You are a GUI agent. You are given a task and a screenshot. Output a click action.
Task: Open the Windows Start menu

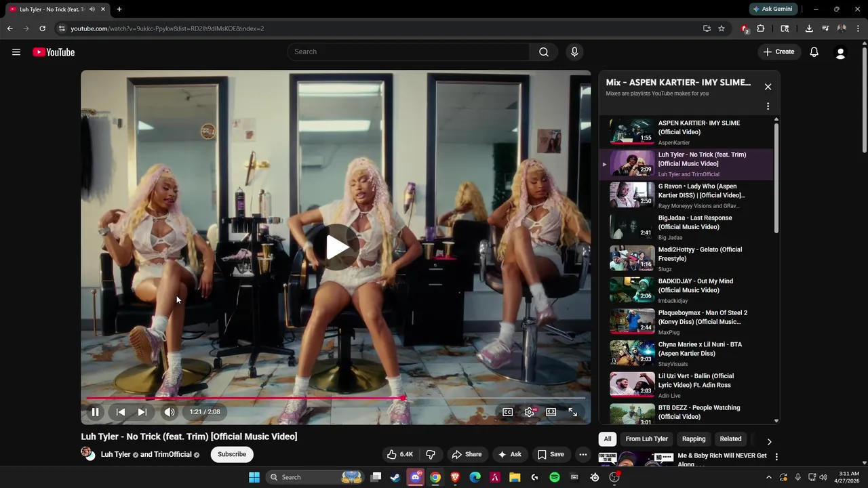(x=254, y=477)
